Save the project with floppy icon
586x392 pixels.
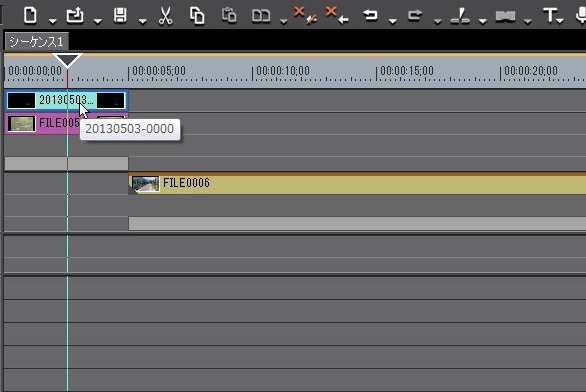[x=120, y=16]
